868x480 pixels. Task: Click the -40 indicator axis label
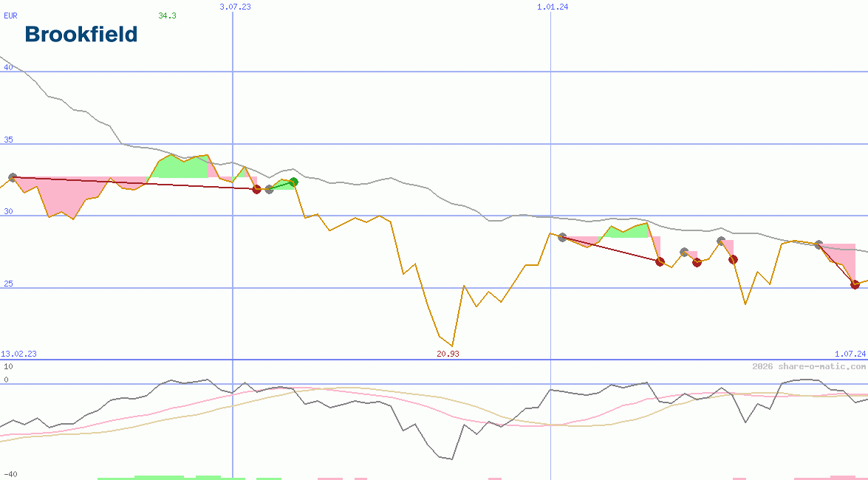pos(10,474)
